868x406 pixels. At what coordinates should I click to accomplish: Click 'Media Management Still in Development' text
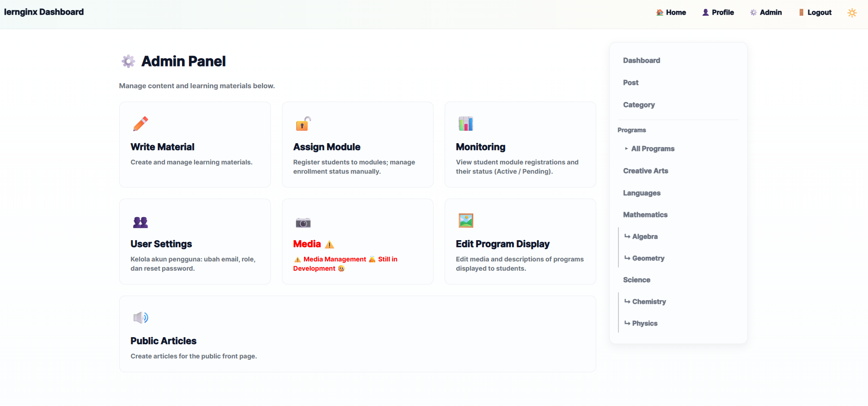pyautogui.click(x=345, y=264)
